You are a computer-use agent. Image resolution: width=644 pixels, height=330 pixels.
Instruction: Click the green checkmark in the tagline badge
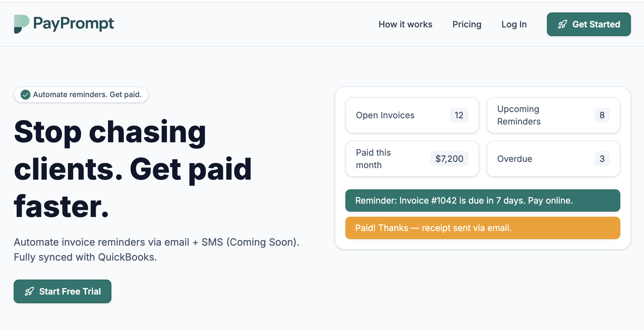click(26, 94)
